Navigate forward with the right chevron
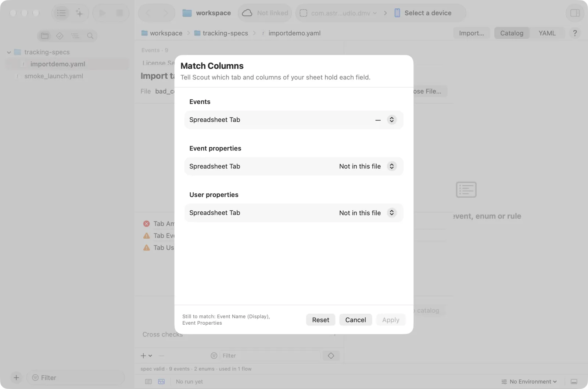 click(x=166, y=13)
